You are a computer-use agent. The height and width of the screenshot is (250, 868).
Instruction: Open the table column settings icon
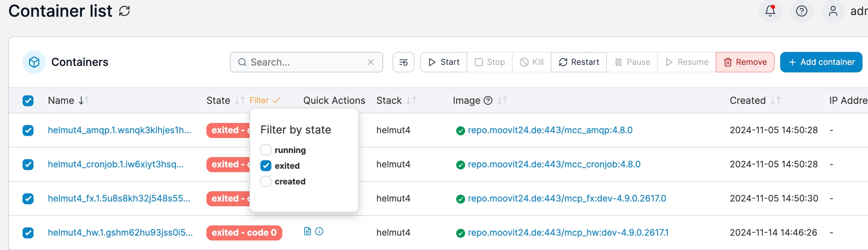coord(403,62)
